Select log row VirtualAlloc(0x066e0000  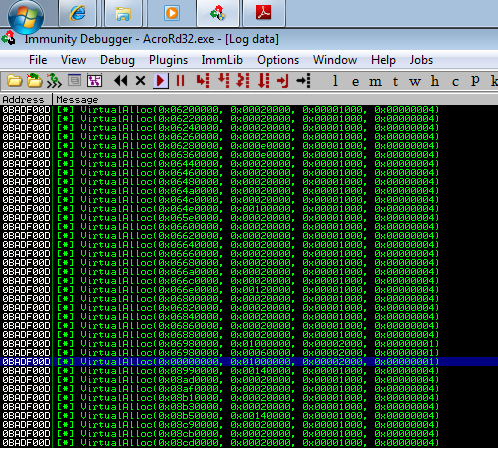click(249, 290)
